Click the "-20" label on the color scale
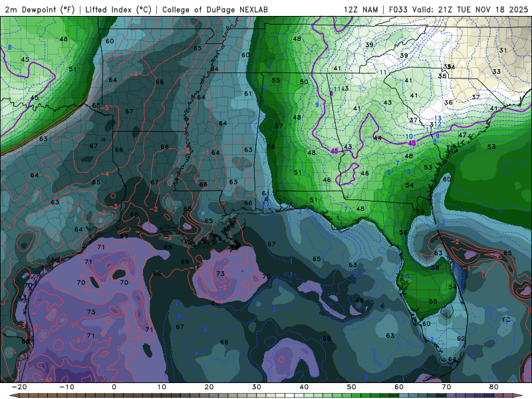Image resolution: width=532 pixels, height=399 pixels. pos(19,387)
